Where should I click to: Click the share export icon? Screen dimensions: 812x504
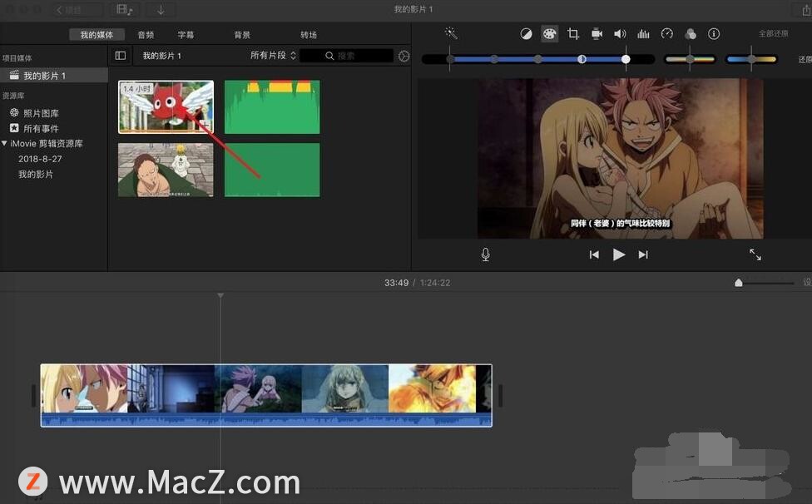tap(806, 10)
